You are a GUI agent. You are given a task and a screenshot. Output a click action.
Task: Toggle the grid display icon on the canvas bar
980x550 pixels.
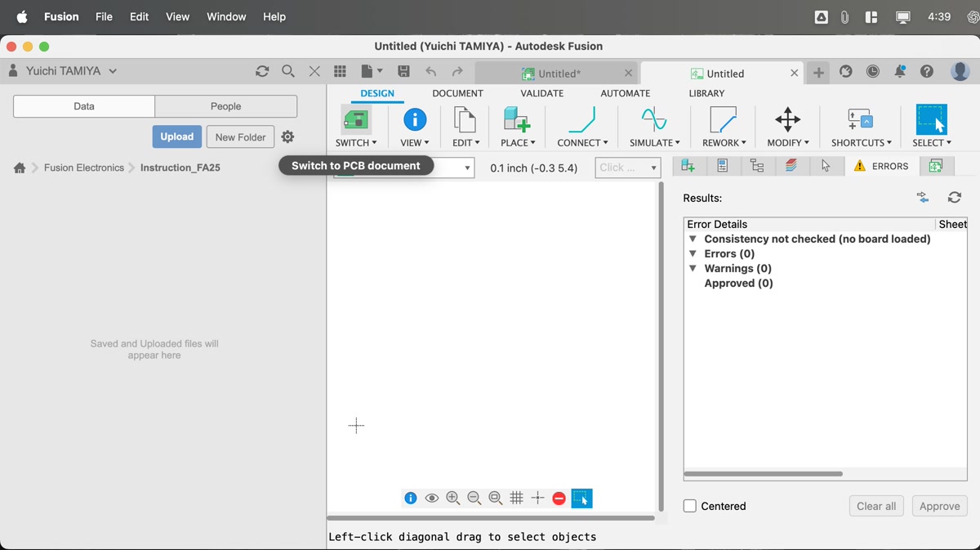pos(517,499)
